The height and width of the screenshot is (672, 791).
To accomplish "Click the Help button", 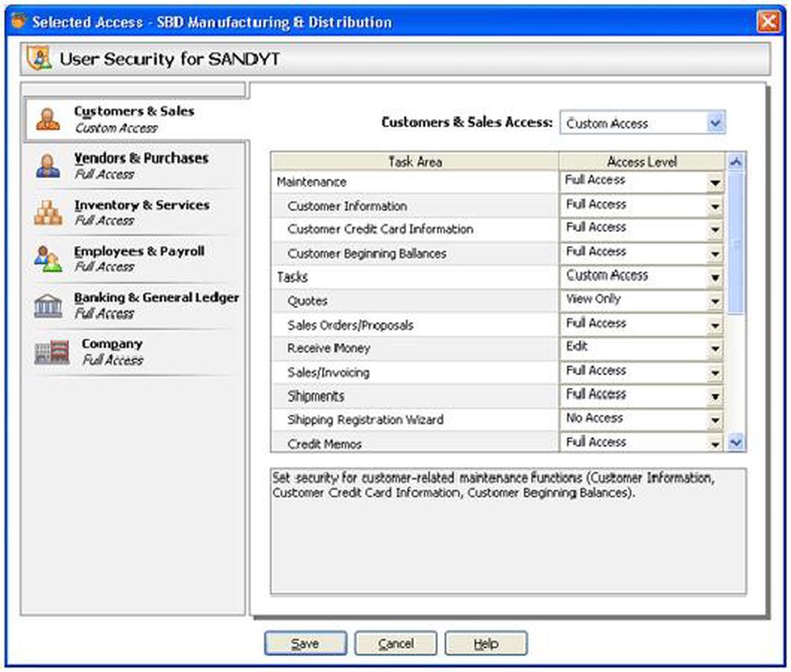I will click(486, 643).
